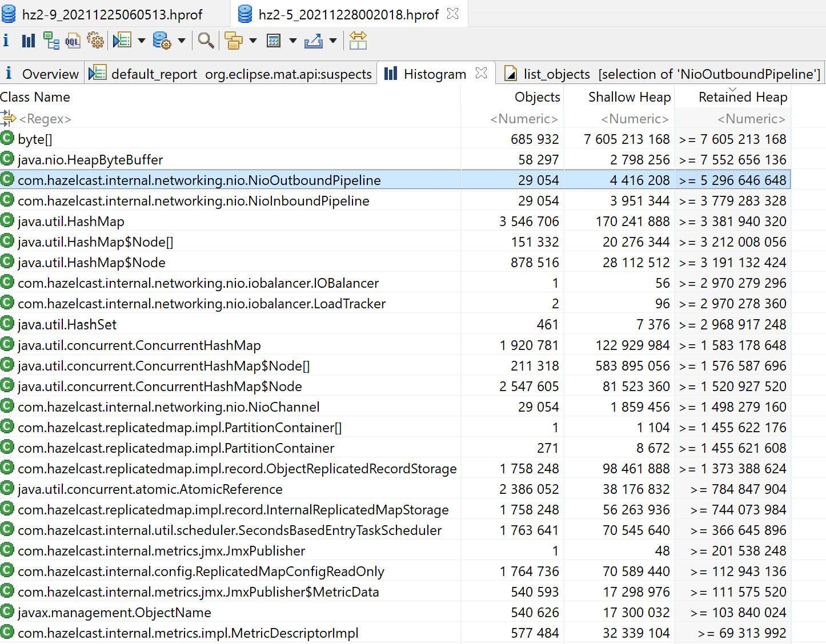The image size is (826, 644).
Task: Sort by the Retained Heap column header
Action: pos(743,96)
